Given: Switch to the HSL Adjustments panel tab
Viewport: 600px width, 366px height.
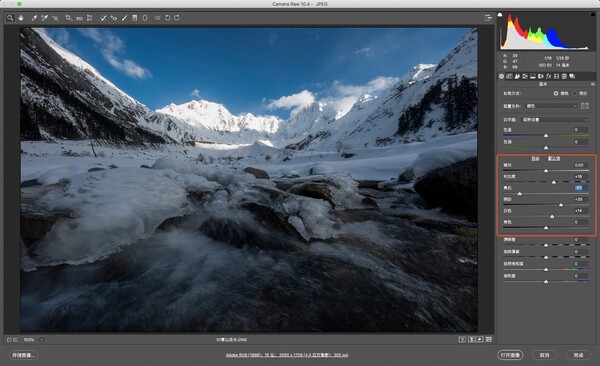Looking at the screenshot, I should click(525, 76).
